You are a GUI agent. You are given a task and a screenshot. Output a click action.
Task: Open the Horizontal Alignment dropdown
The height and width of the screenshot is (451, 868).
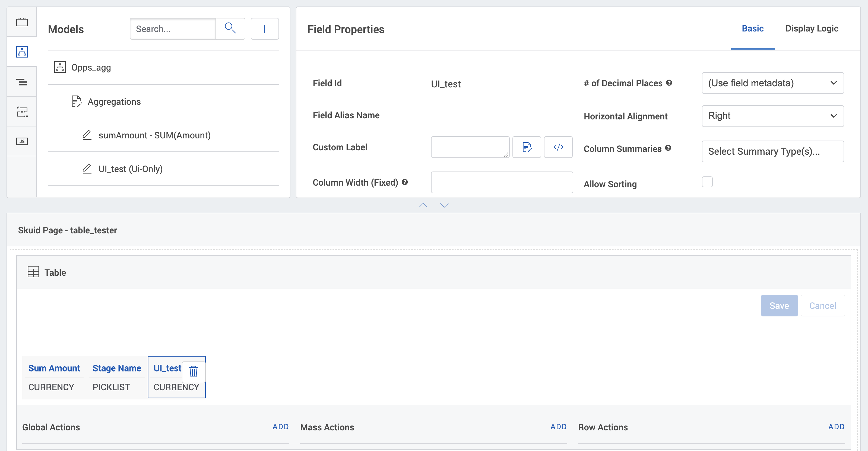(773, 116)
